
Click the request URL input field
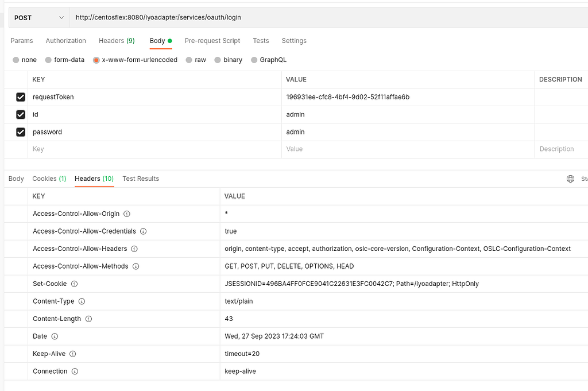coord(230,17)
